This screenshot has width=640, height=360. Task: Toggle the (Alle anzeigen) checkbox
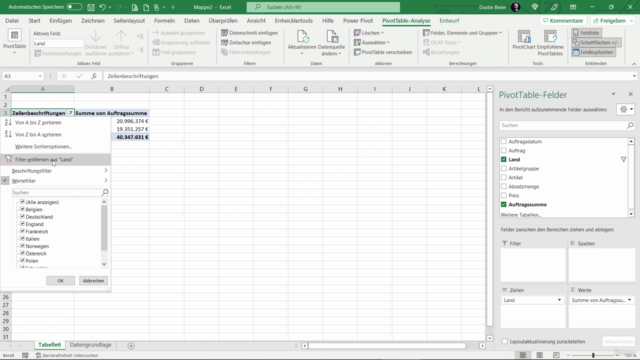point(22,202)
